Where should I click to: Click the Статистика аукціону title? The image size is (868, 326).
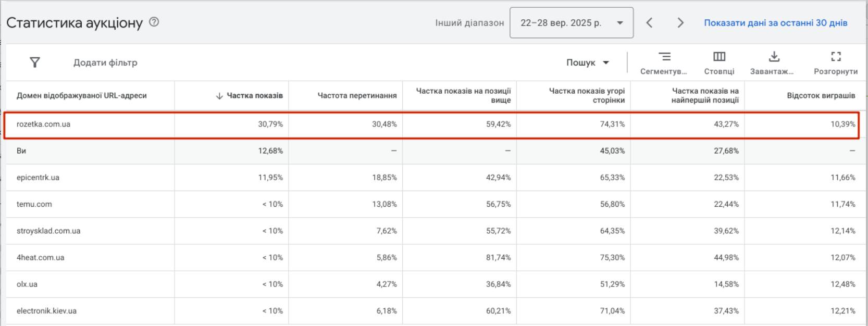pyautogui.click(x=75, y=23)
